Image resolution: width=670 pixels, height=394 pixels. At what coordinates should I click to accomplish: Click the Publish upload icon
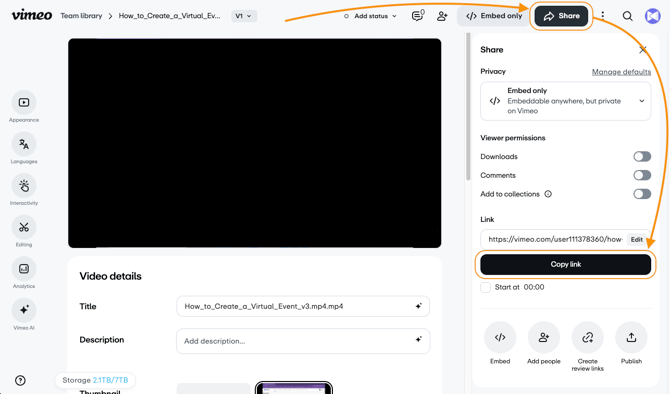tap(631, 338)
